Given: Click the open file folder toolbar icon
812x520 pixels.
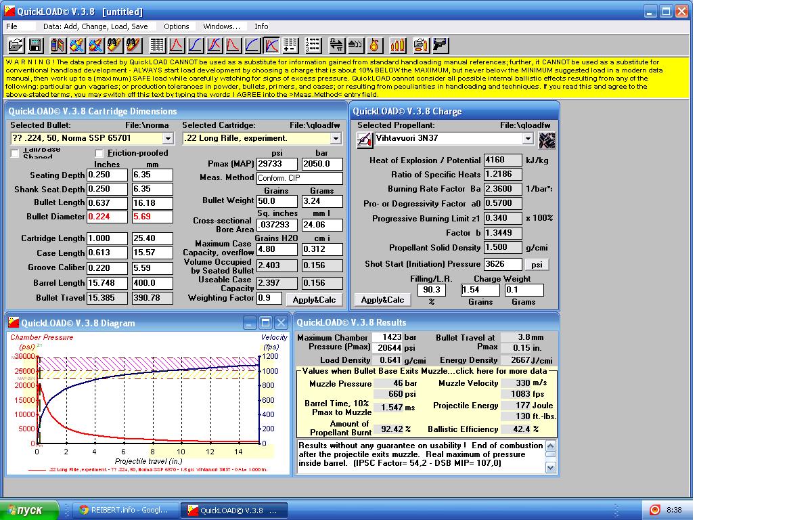Looking at the screenshot, I should (16, 45).
